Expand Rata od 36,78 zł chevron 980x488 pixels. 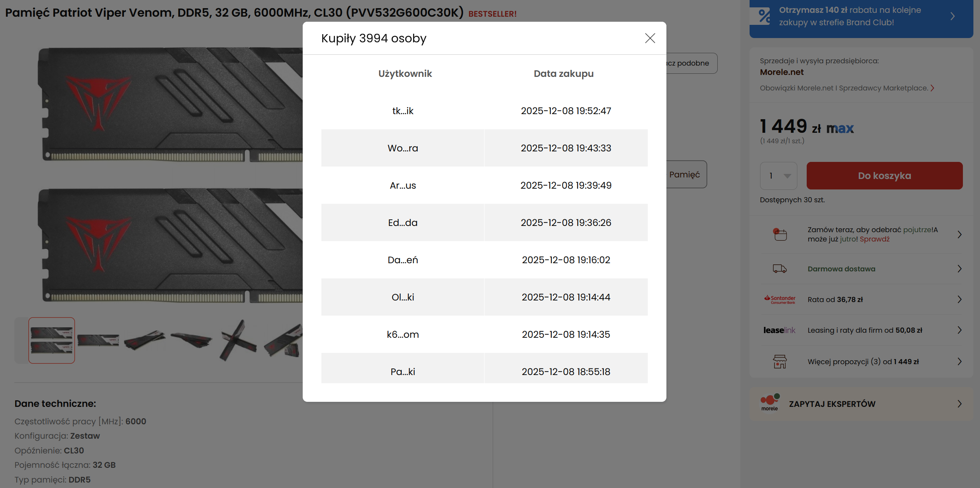pos(959,299)
